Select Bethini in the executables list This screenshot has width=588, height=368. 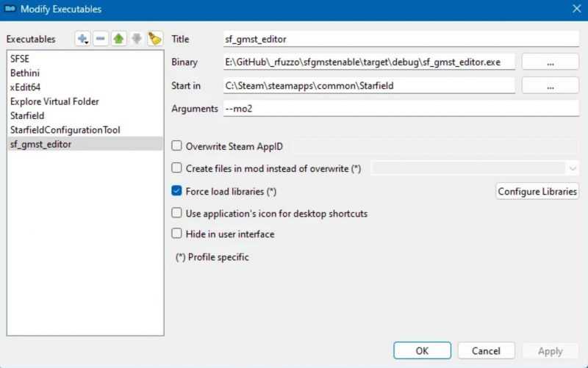85,73
